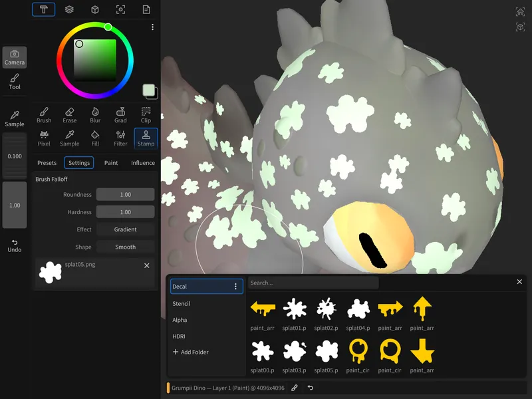Open the Effect Gradient dropdown

(x=125, y=229)
